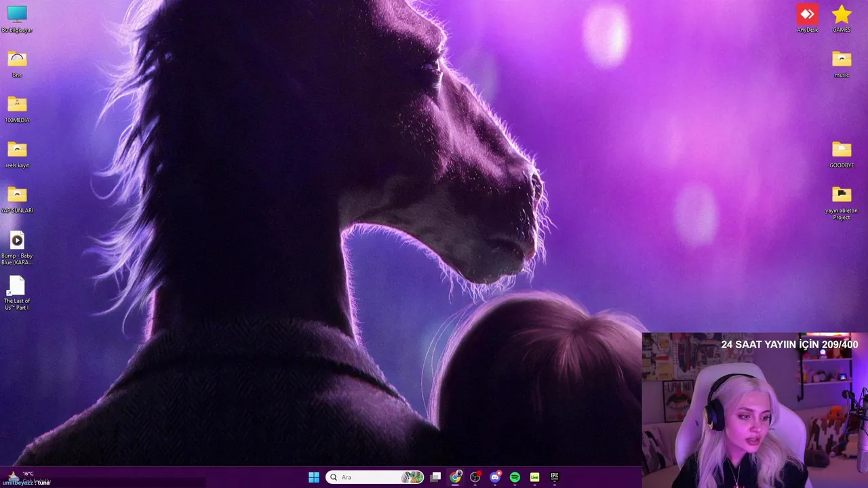This screenshot has height=488, width=868.
Task: Open the yayın ableton Project folder
Action: pos(842,203)
